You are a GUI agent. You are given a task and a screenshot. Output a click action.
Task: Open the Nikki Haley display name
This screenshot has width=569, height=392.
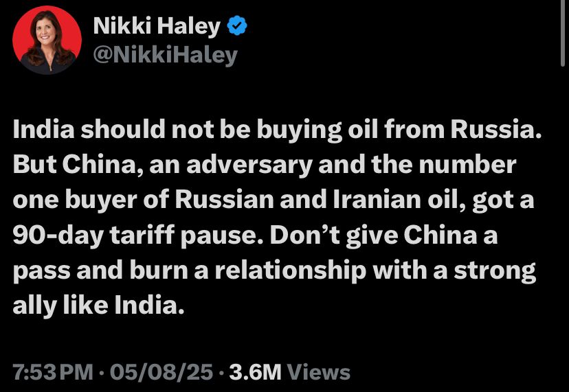click(157, 27)
